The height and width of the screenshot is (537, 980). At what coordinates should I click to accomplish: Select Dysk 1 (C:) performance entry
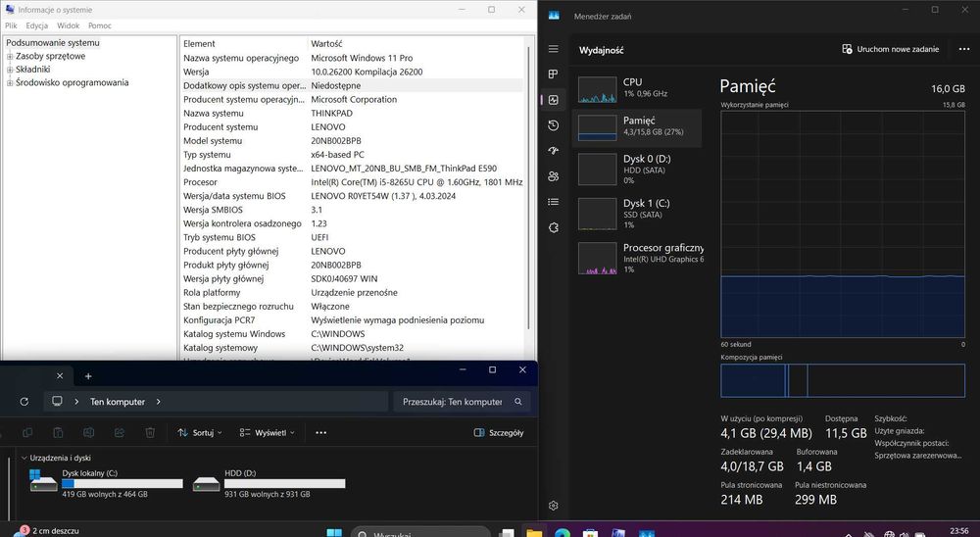pos(638,214)
